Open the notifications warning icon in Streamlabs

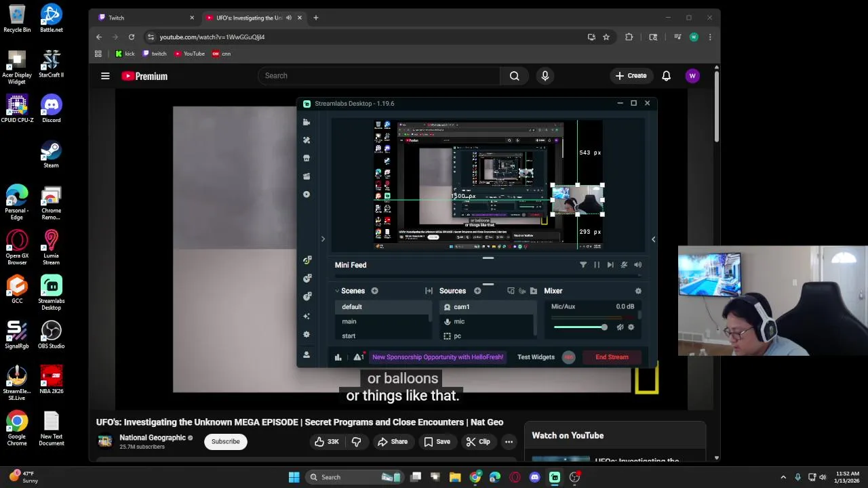click(x=357, y=357)
